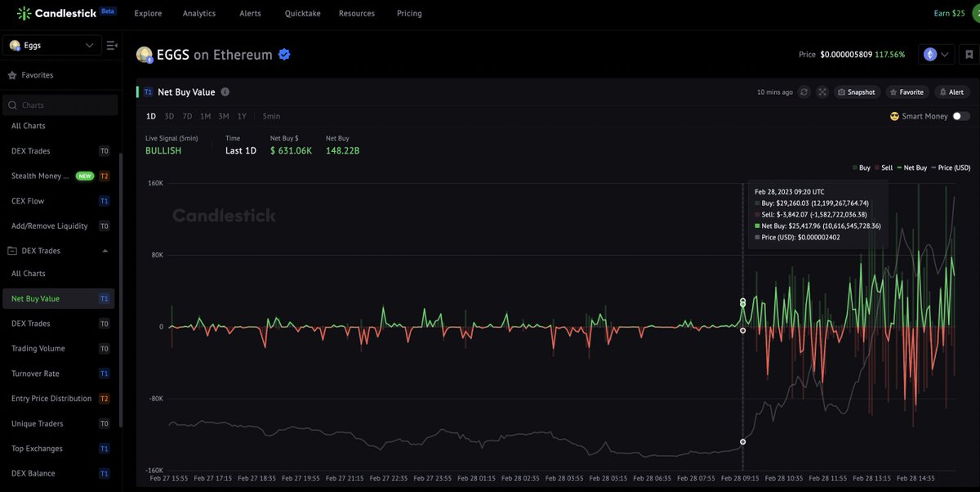Collapse the DEX Trades section arrow
The image size is (980, 492).
click(105, 251)
